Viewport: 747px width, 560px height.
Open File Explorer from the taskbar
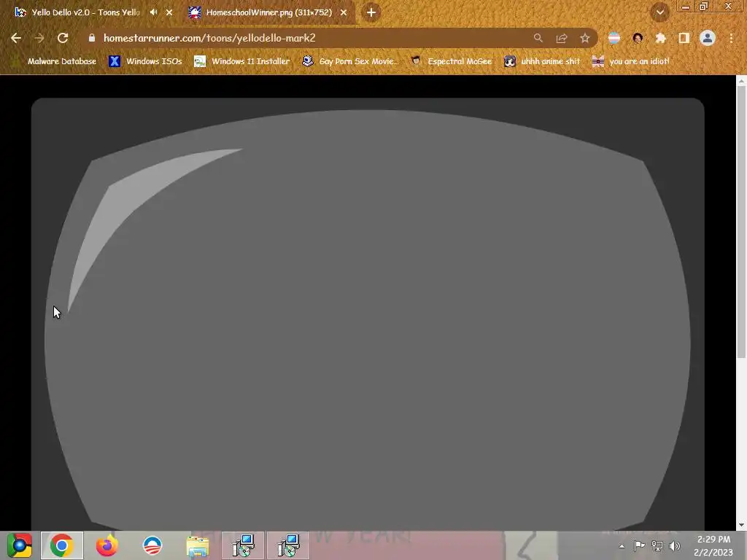[197, 546]
